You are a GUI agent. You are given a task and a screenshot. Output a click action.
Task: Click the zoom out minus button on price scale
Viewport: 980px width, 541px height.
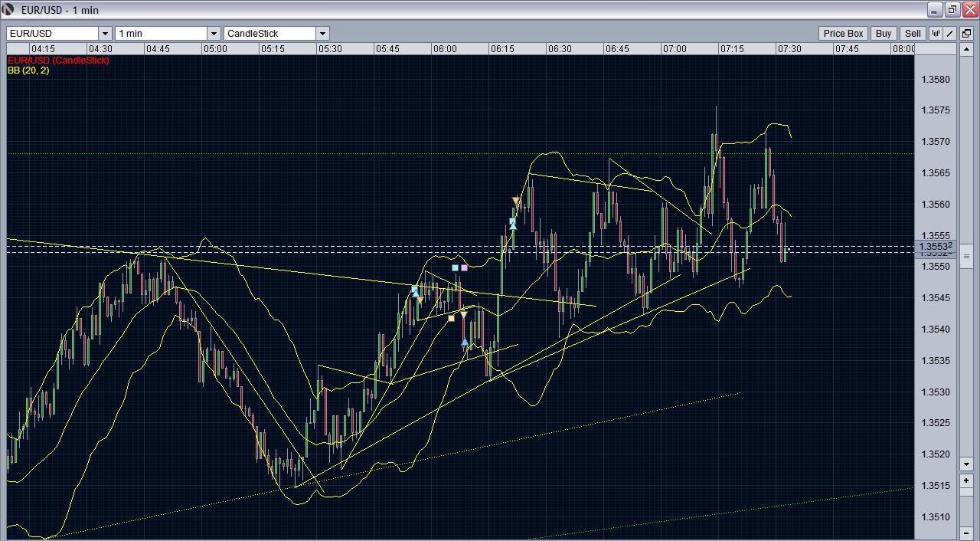coord(966,533)
